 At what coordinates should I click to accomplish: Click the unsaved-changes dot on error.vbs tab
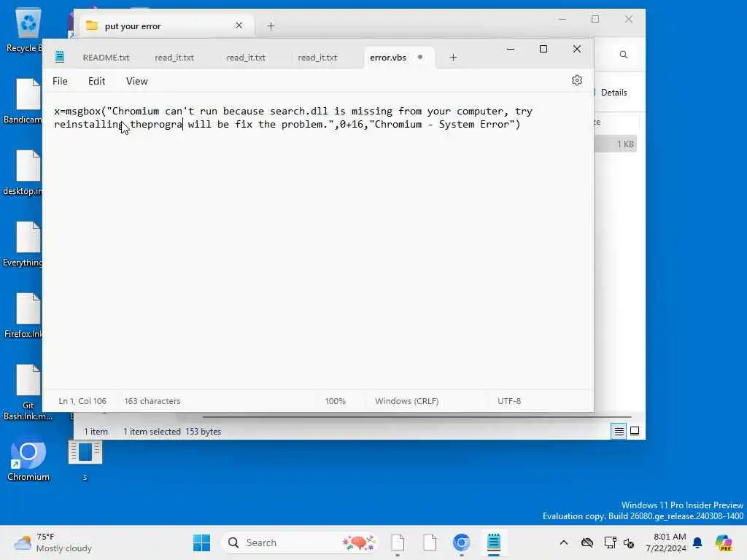[419, 57]
